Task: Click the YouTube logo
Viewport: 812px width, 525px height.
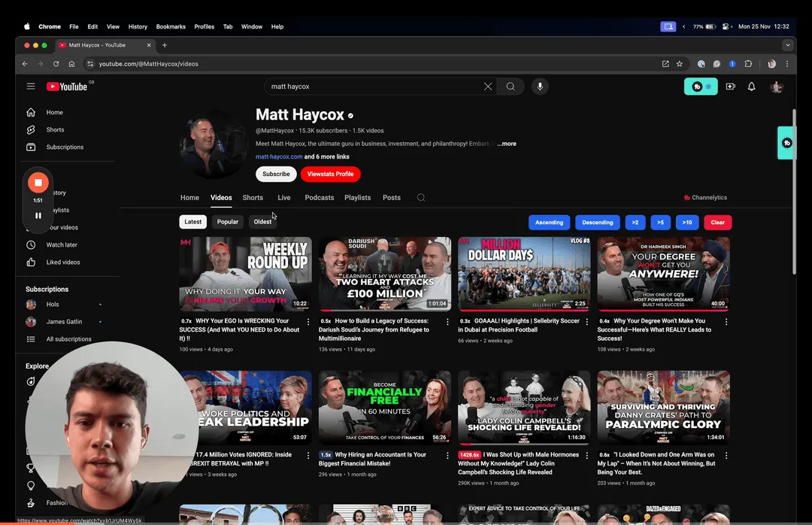Action: pyautogui.click(x=68, y=86)
